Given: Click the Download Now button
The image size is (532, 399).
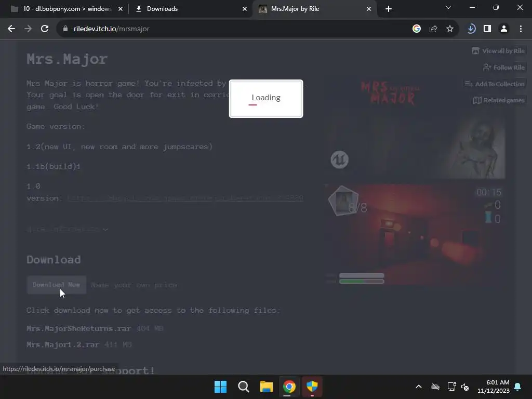Looking at the screenshot, I should click(56, 285).
